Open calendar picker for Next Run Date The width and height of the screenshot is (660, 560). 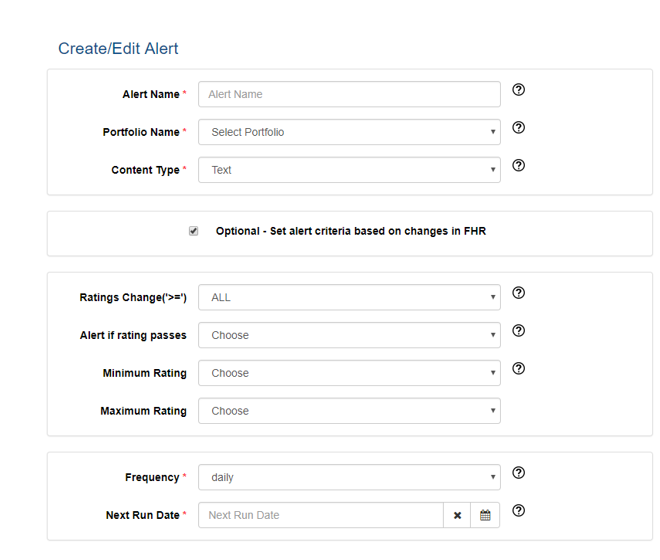click(485, 515)
